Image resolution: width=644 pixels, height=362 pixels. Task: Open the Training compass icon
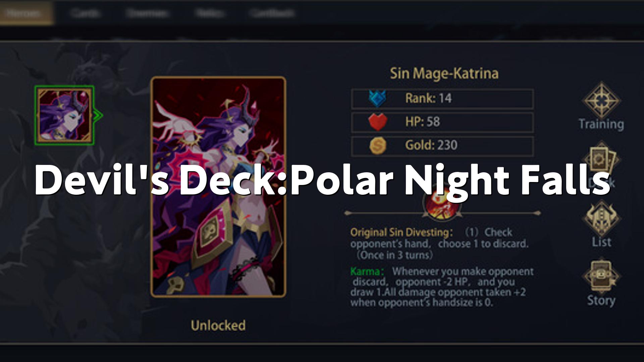[x=601, y=100]
